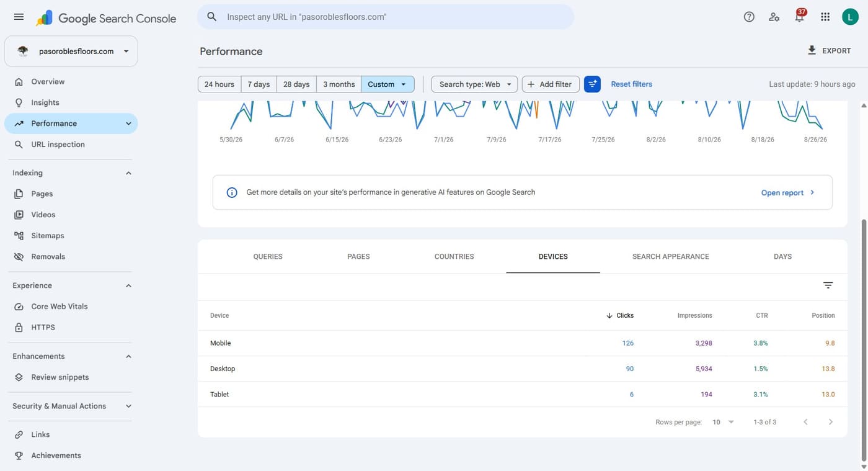This screenshot has width=868, height=471.
Task: Click the page vertical scrollbar
Action: [864, 340]
